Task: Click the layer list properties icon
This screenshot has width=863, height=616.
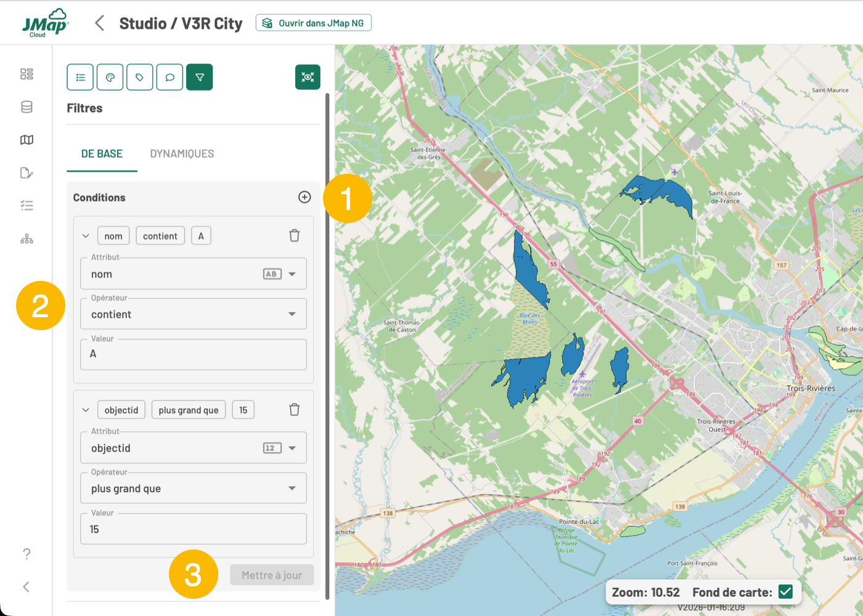Action: (x=80, y=78)
